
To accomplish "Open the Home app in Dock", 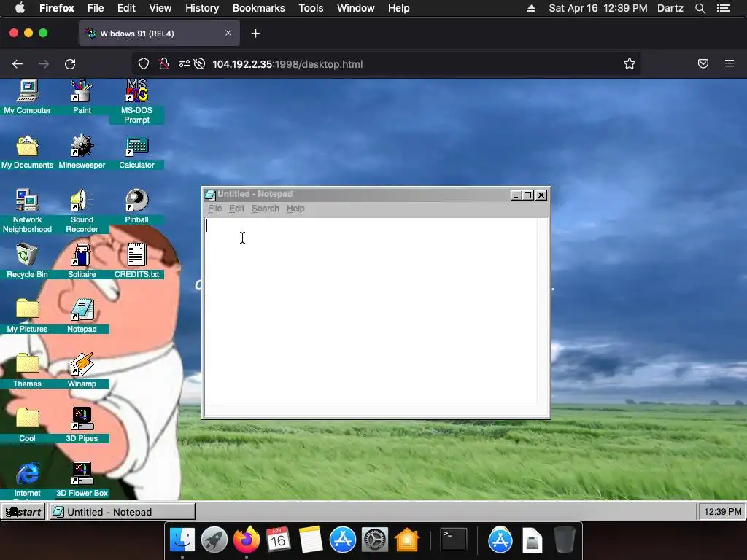I will (x=406, y=540).
